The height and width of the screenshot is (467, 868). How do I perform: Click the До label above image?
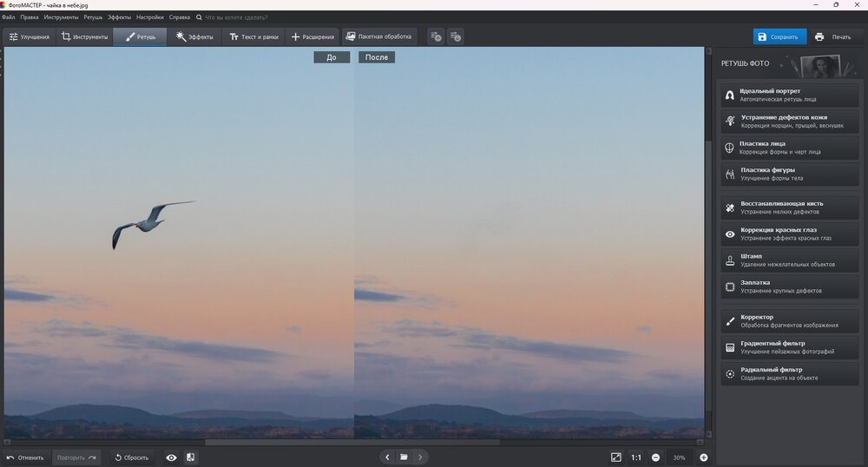click(x=332, y=57)
